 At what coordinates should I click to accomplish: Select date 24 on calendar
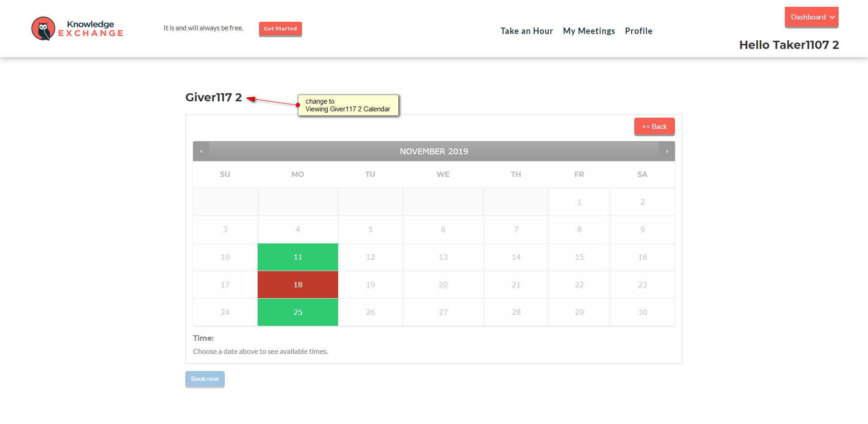tap(225, 312)
